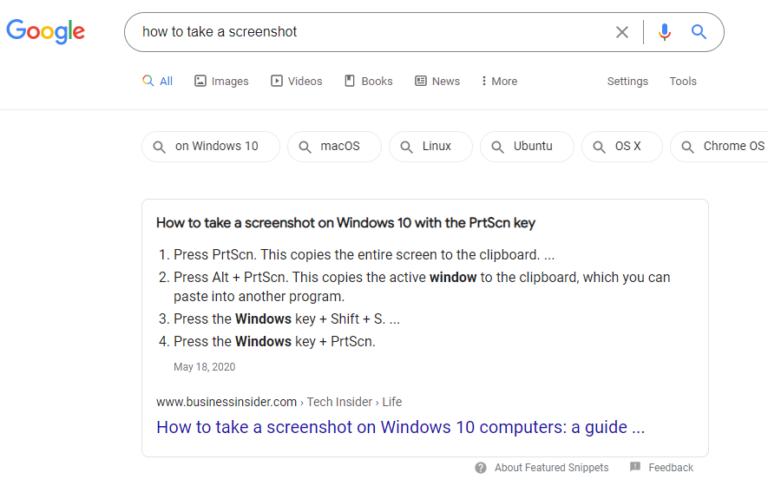
Task: Clear the search box with the X icon
Action: click(x=622, y=32)
